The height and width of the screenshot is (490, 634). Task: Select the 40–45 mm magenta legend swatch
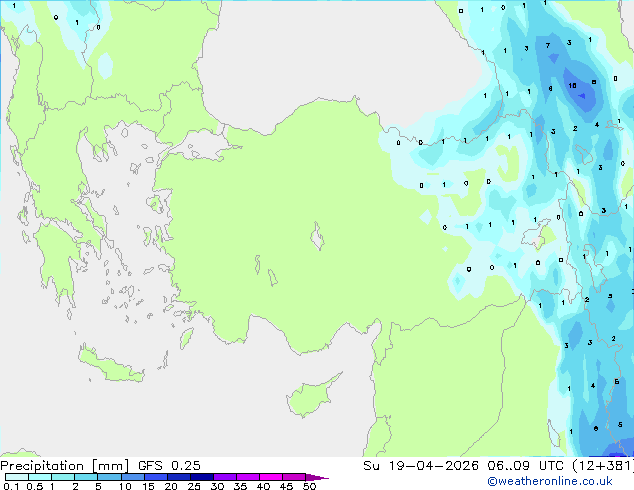coord(271,477)
